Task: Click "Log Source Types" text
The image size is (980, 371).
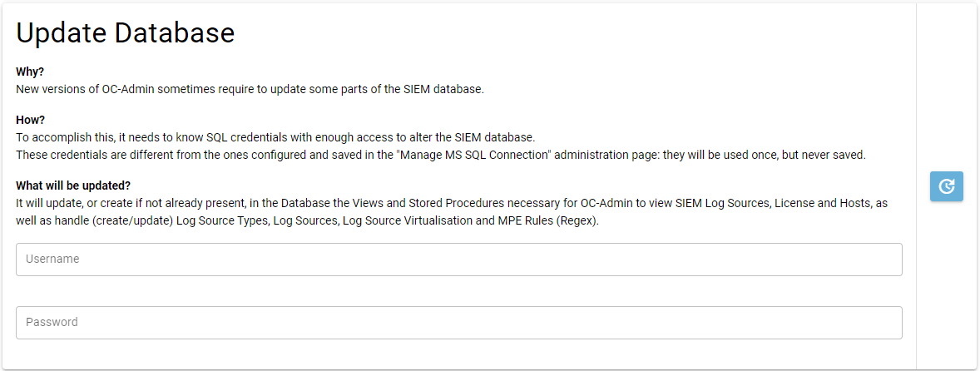Action: point(221,221)
